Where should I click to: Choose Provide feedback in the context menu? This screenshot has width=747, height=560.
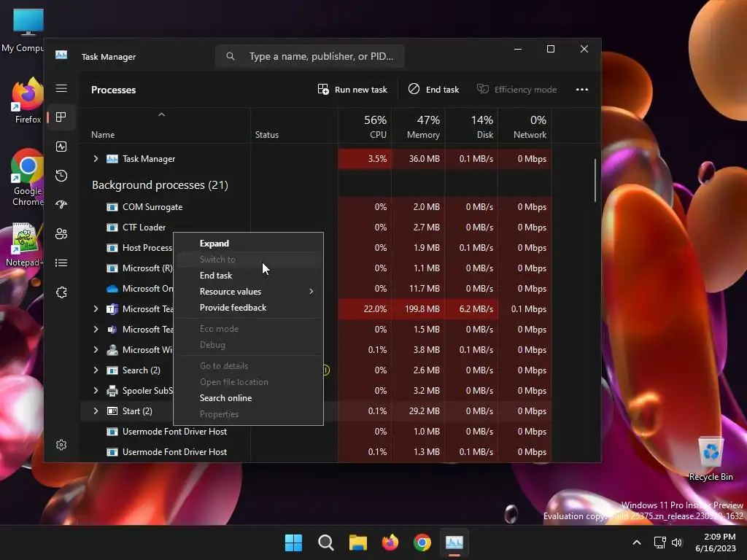click(x=248, y=308)
